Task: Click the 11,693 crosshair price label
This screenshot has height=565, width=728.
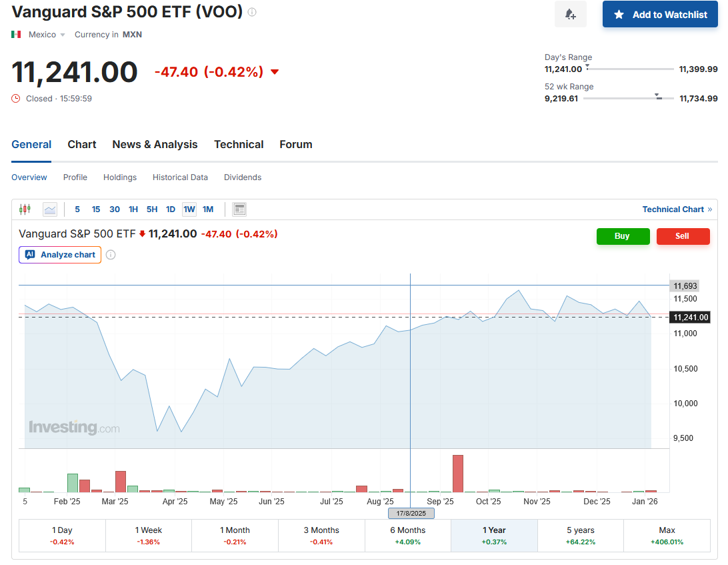Action: click(x=685, y=286)
